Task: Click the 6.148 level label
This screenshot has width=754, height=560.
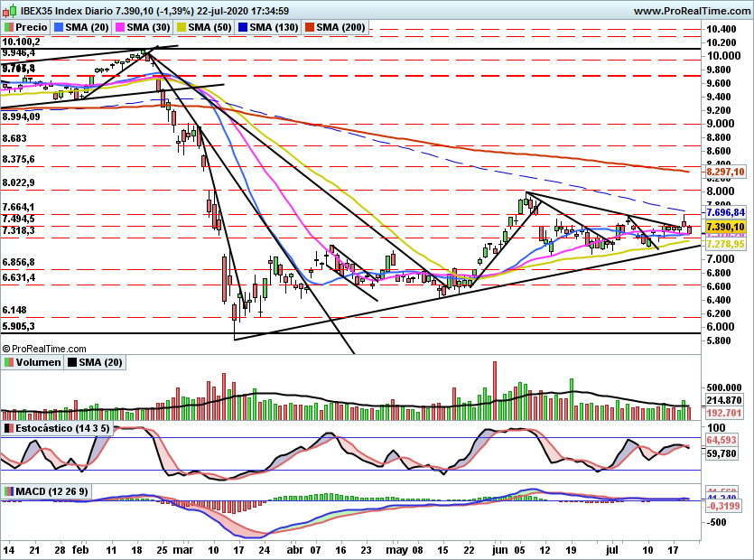Action: coord(14,311)
